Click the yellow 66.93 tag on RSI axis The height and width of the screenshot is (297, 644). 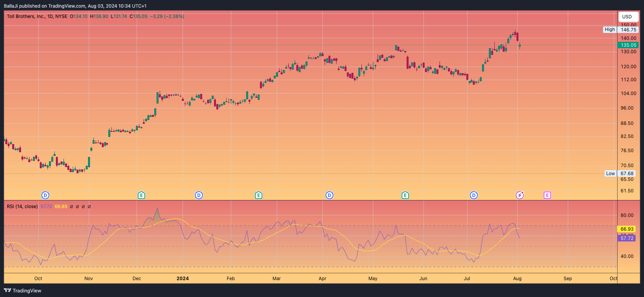point(627,229)
